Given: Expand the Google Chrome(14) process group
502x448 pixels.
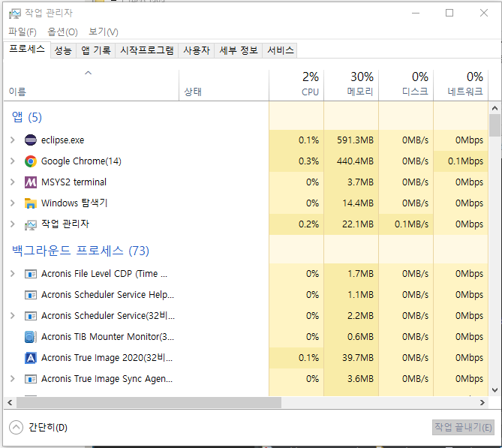Looking at the screenshot, I should [x=13, y=161].
